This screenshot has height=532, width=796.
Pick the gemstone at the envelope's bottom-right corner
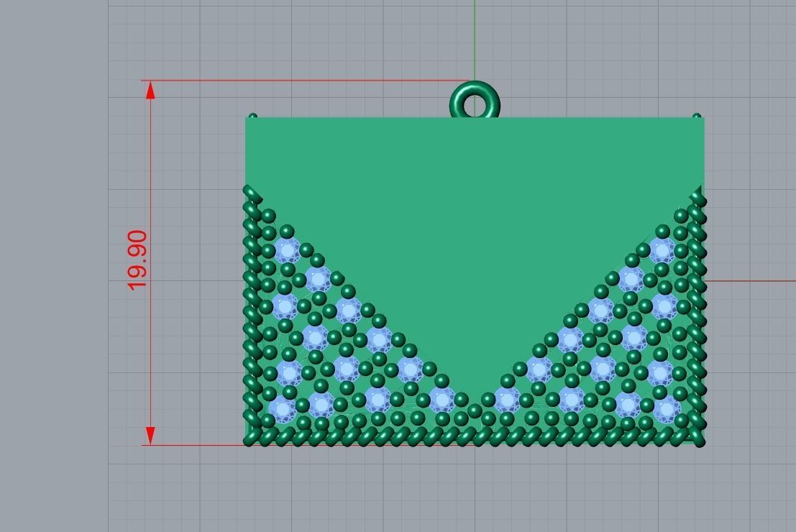pos(667,408)
